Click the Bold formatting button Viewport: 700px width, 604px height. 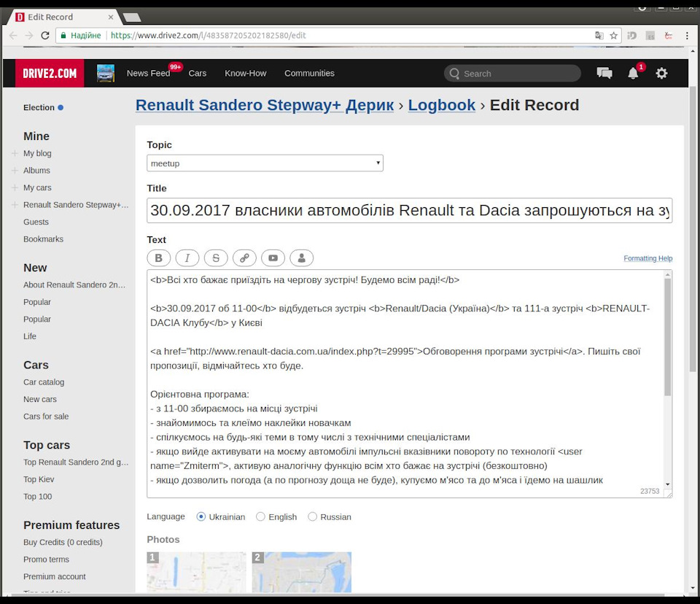click(158, 258)
